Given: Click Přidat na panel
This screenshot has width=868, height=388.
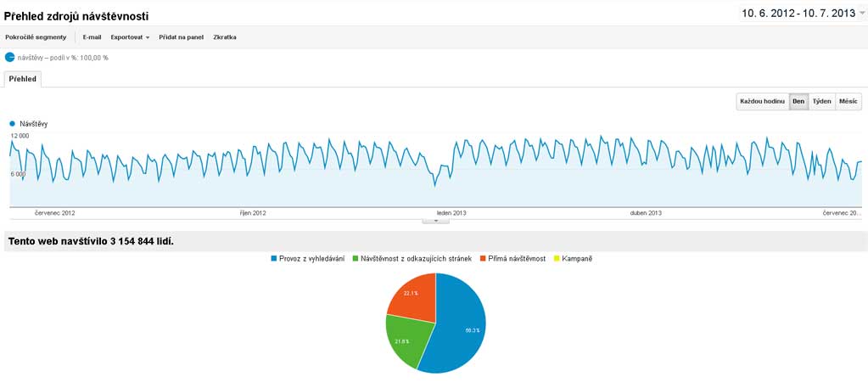Looking at the screenshot, I should pos(180,37).
